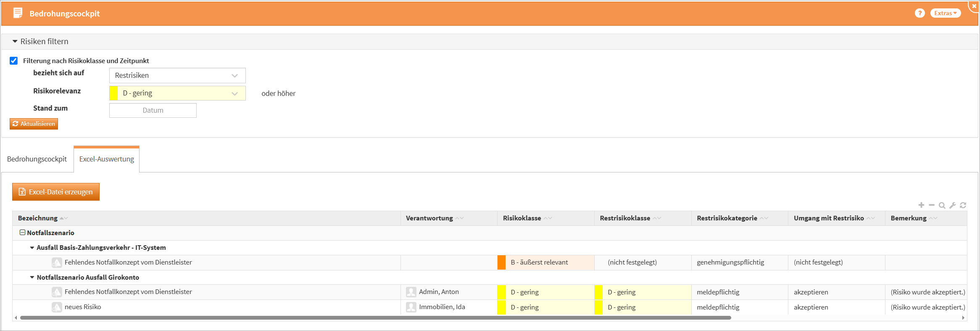Open the 'bezieht sich auf' Restrisiken dropdown
Viewport: 980px width, 331px height.
[x=177, y=76]
